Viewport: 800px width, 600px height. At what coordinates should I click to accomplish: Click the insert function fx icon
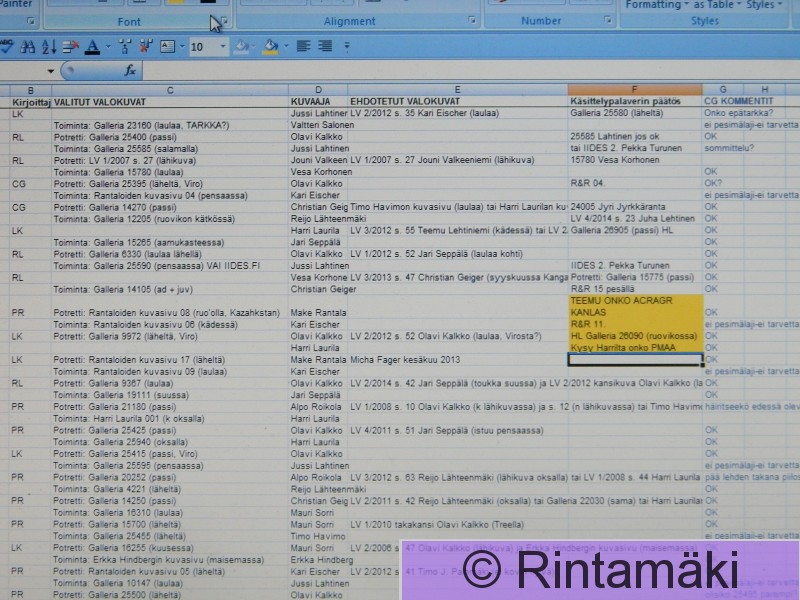pos(130,71)
